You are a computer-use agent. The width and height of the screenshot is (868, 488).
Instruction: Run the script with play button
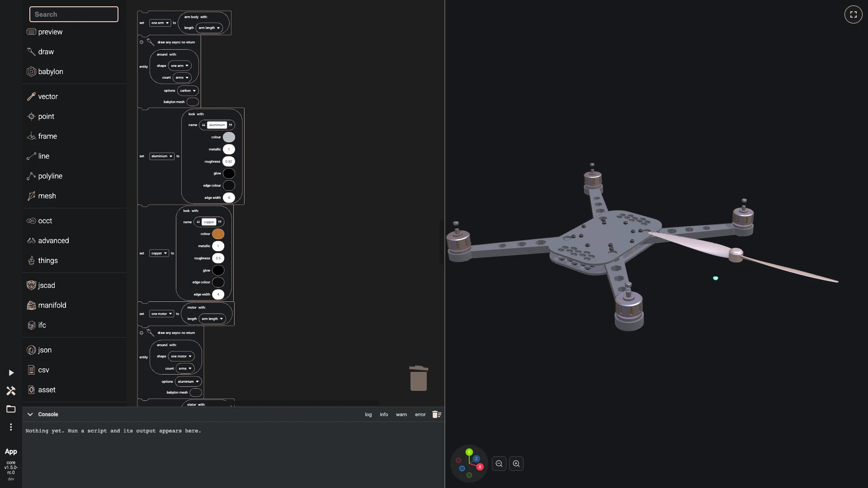click(x=11, y=373)
